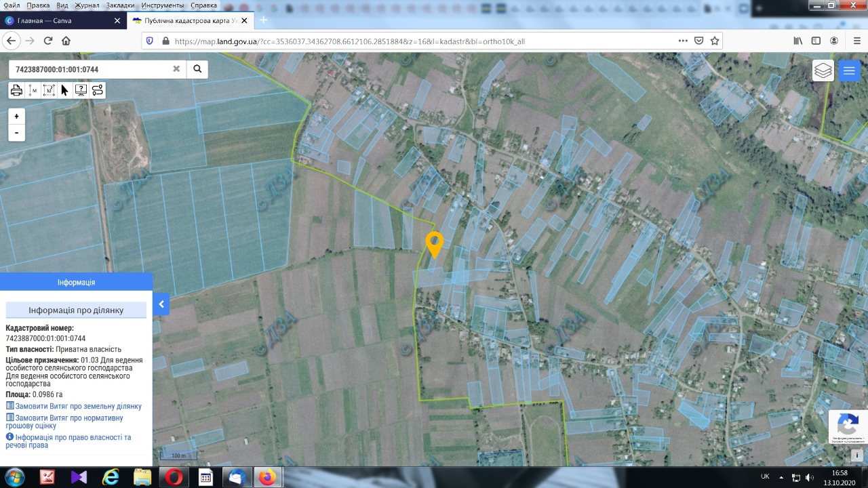Select the distance measurement tool
Viewport: 868px width, 488px height.
pyautogui.click(x=33, y=90)
